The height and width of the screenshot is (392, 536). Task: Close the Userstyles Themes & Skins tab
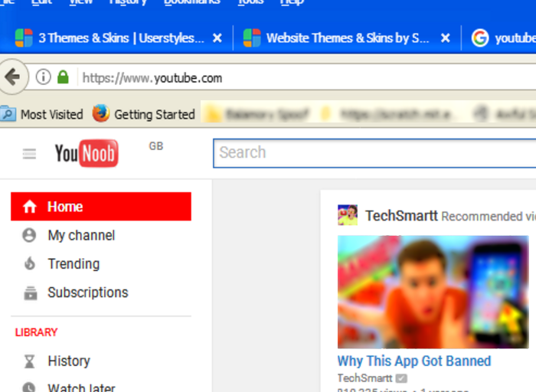[x=217, y=38]
